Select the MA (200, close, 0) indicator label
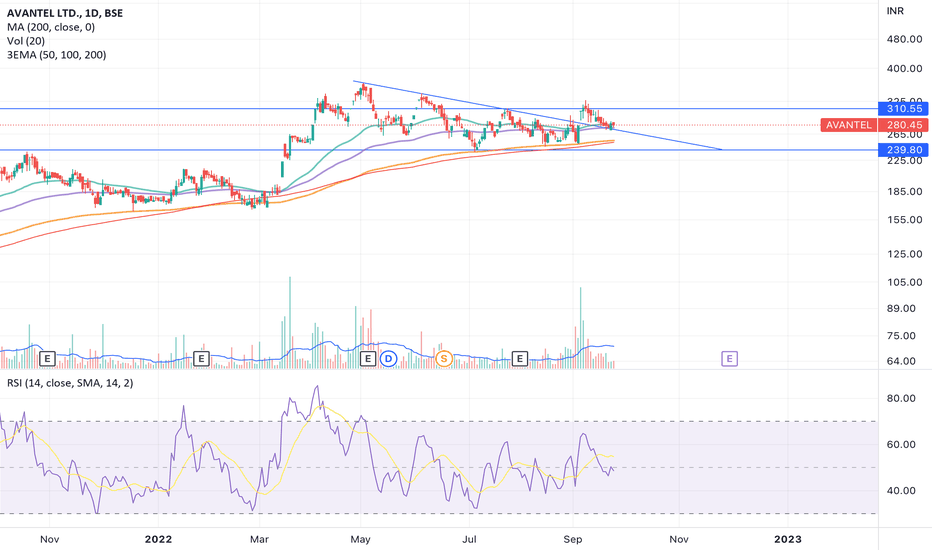The height and width of the screenshot is (550, 932). [51, 27]
